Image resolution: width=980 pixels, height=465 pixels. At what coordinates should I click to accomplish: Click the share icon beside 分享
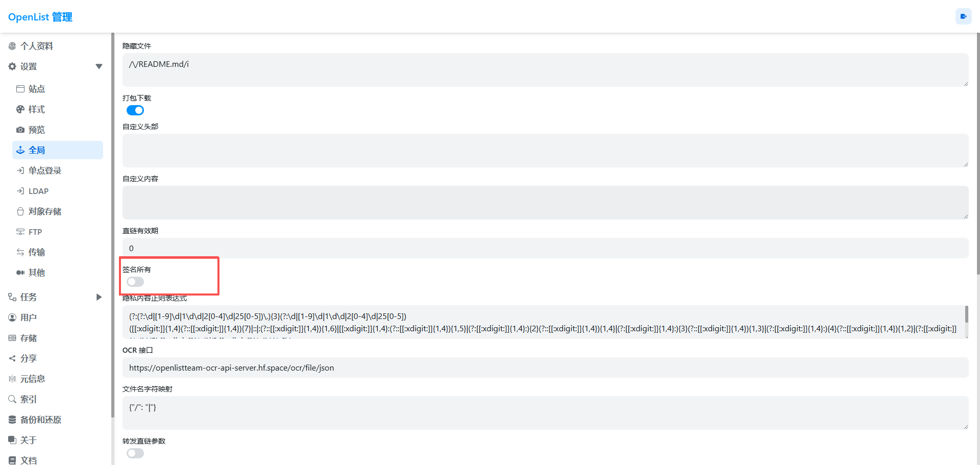[12, 358]
